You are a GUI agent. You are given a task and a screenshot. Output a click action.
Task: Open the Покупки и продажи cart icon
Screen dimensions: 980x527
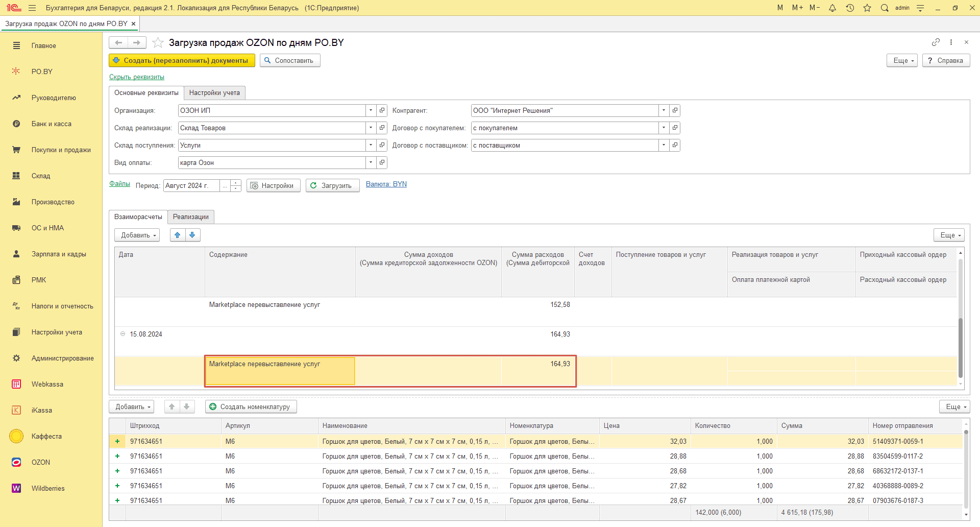[16, 150]
